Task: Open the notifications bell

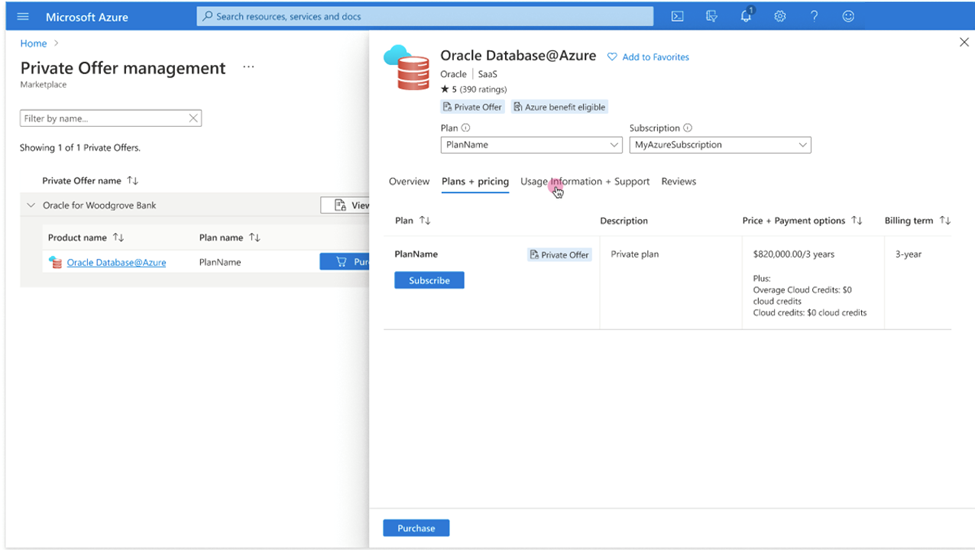Action: [x=746, y=17]
